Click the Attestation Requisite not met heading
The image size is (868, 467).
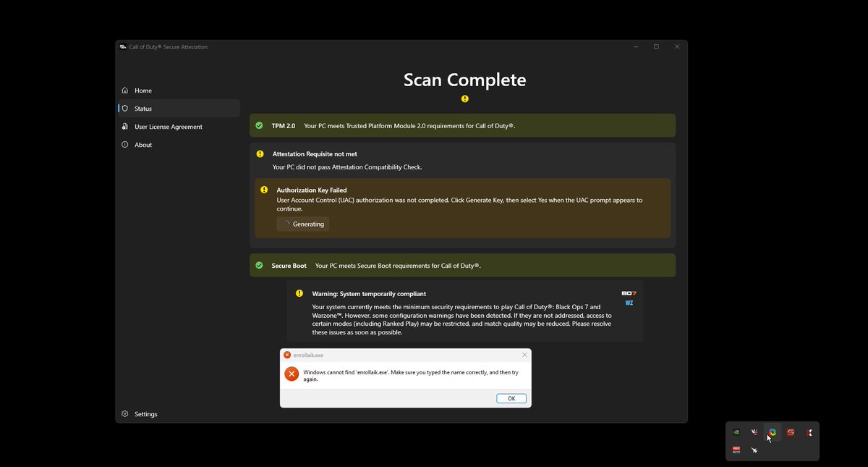tap(315, 154)
